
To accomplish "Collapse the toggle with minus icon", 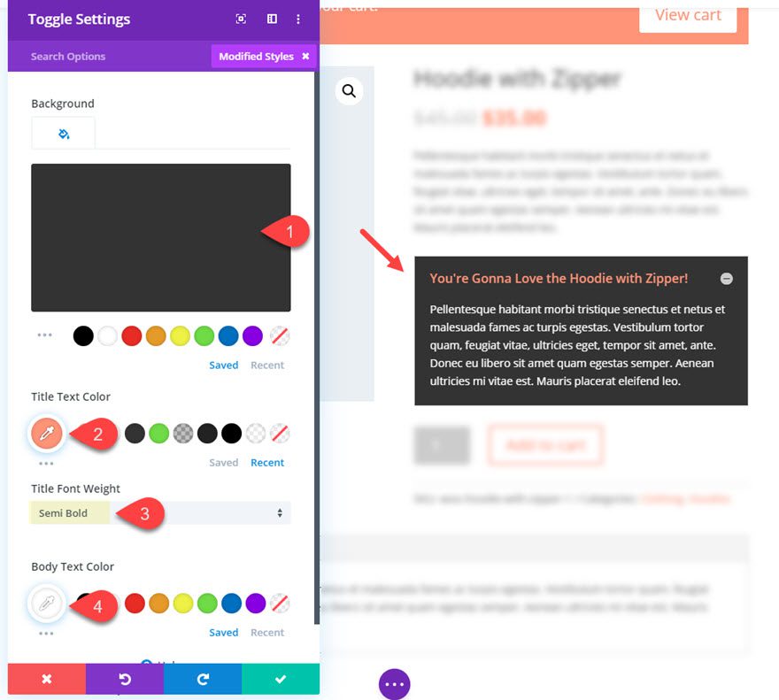I will coord(727,278).
